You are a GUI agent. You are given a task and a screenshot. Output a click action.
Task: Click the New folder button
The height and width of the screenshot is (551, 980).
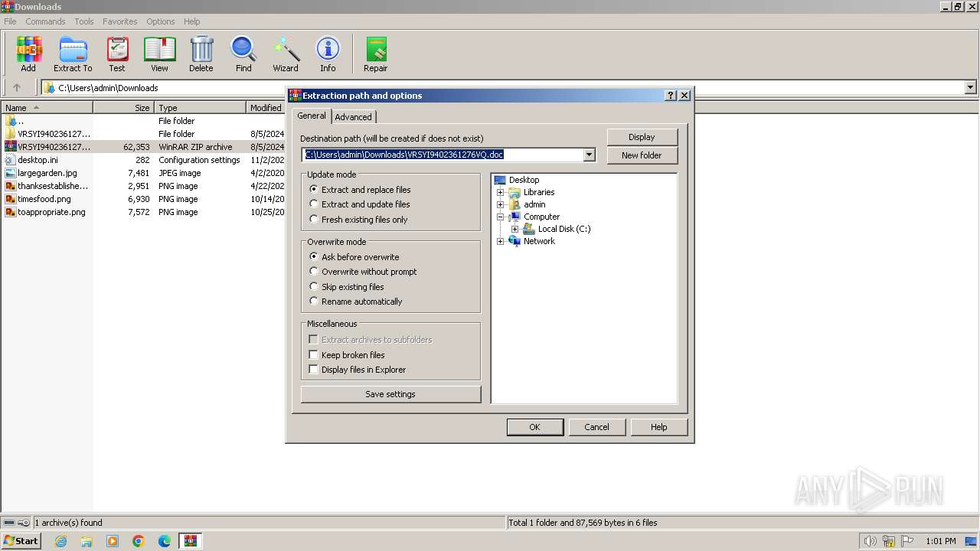642,155
